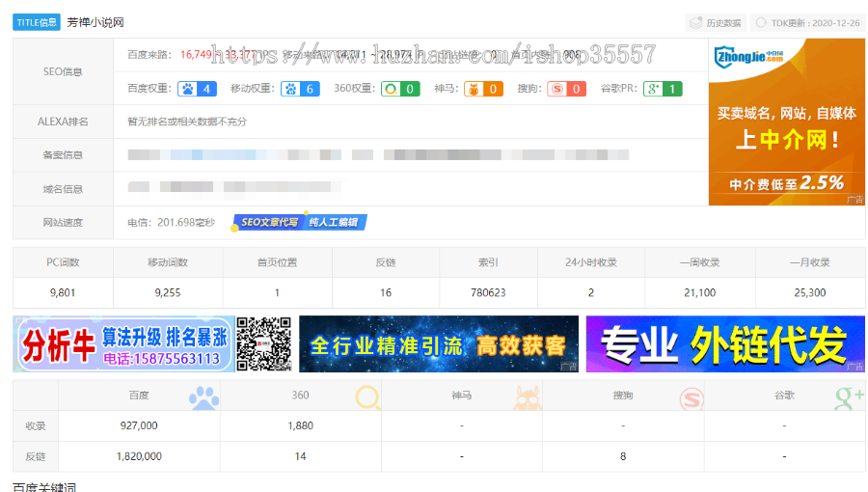Click 360 收录 value 1,880

point(301,425)
